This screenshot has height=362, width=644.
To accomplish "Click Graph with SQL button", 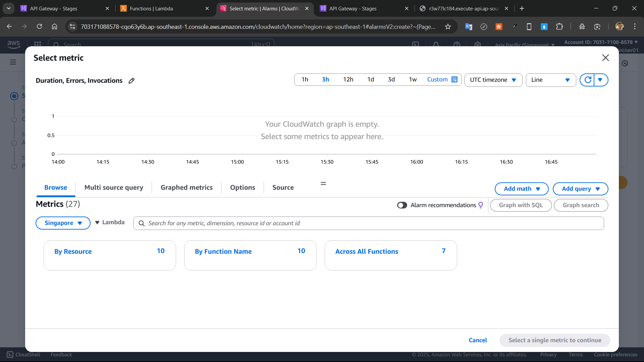I will 521,205.
